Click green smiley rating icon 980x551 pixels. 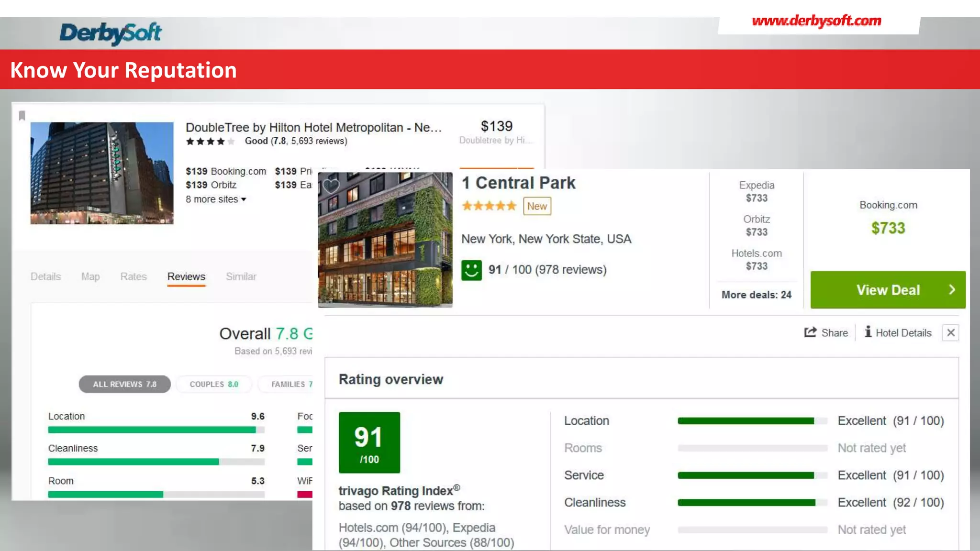click(x=471, y=270)
